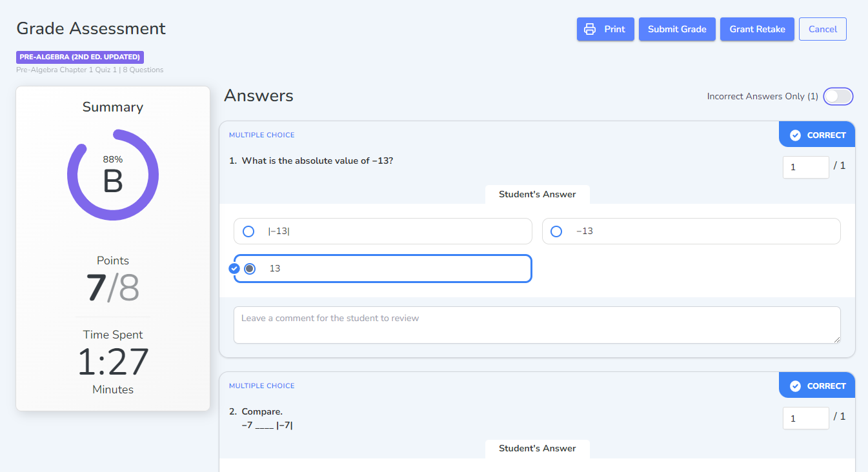Screen dimensions: 868x472
Task: Click the comment box for student review
Action: tap(537, 325)
